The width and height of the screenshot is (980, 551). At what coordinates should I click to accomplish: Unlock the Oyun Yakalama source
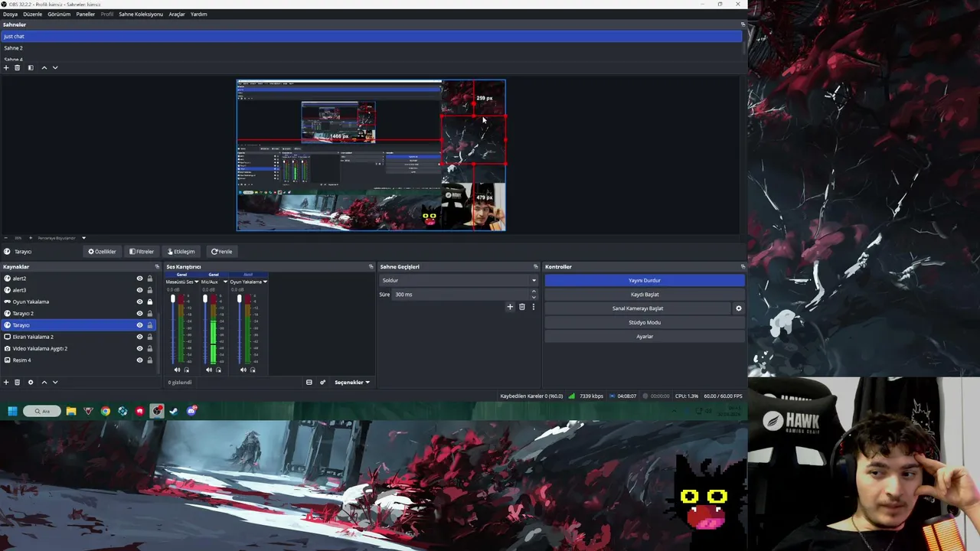point(150,302)
